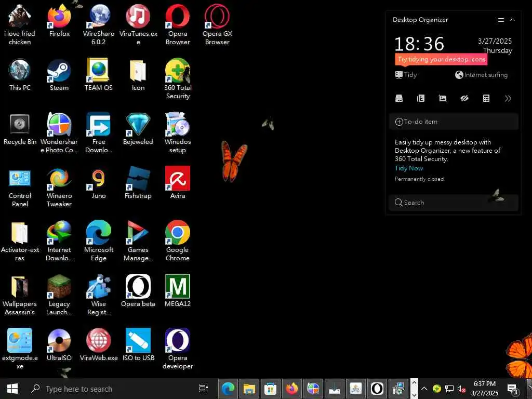Click the taskbar scroll down arrow

tap(414, 395)
